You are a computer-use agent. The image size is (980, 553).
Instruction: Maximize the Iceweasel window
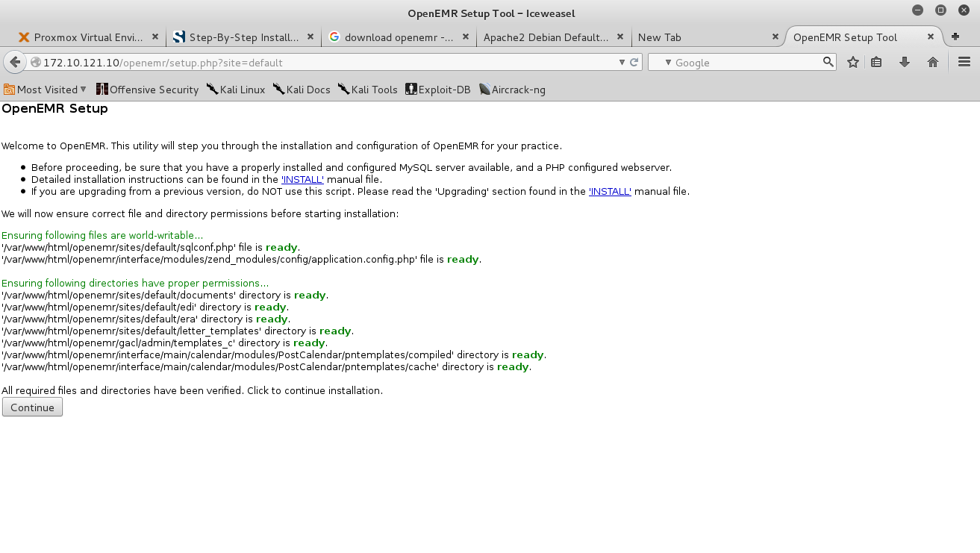click(941, 10)
